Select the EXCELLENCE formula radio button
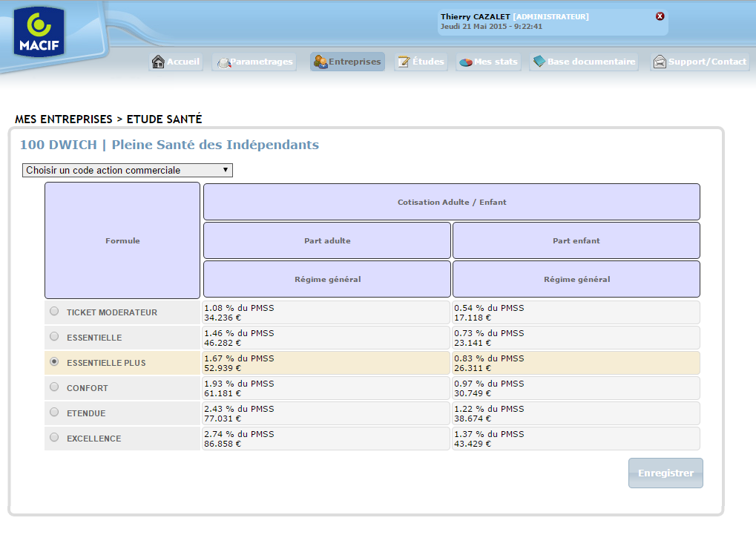 pyautogui.click(x=54, y=438)
